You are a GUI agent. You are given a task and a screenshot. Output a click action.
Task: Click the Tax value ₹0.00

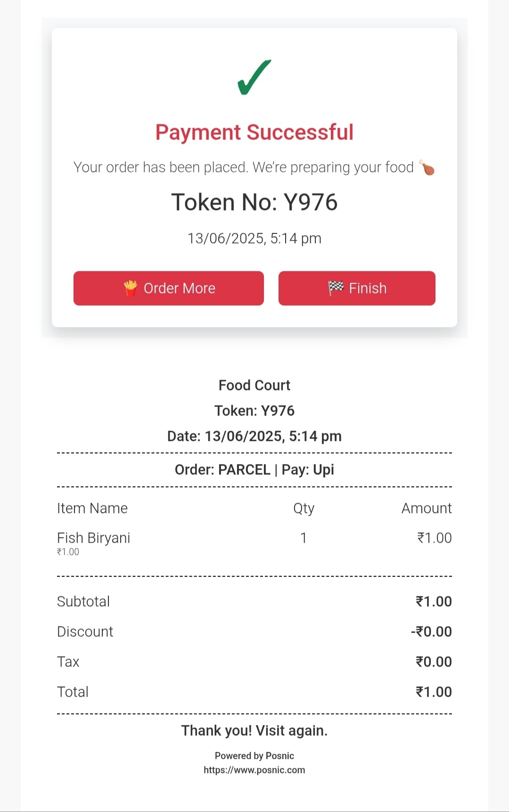click(x=434, y=661)
